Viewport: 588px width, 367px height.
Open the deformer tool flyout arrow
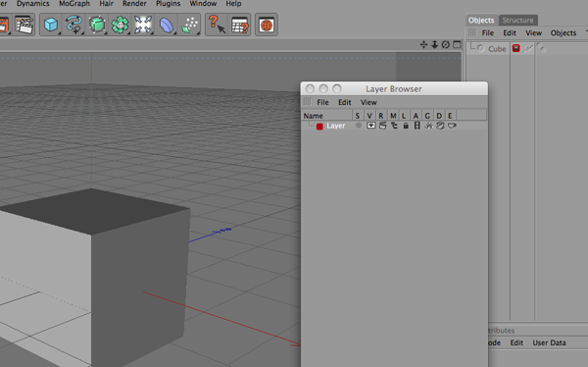pyautogui.click(x=174, y=33)
